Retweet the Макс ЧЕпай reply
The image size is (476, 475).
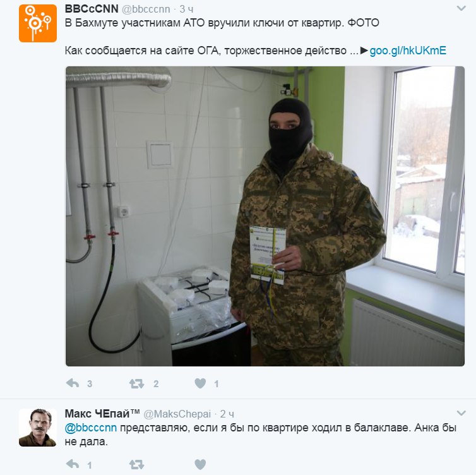coord(136,464)
